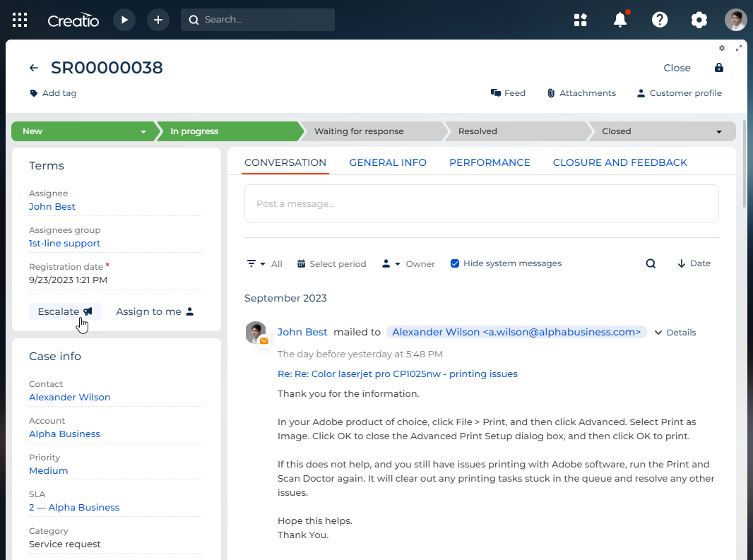Image resolution: width=753 pixels, height=560 pixels.
Task: Open the Owner filter dropdown
Action: [408, 263]
